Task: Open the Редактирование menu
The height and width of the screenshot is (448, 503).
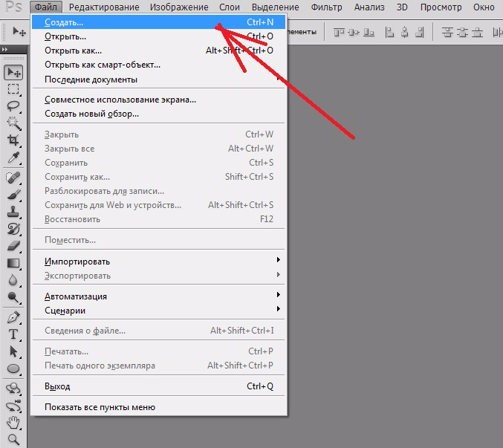Action: (x=104, y=7)
